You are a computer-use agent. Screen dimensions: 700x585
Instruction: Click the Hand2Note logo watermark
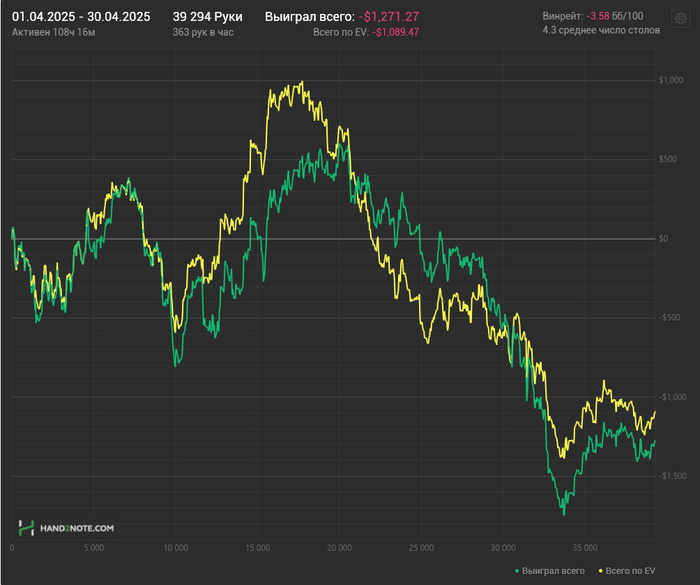point(67,527)
